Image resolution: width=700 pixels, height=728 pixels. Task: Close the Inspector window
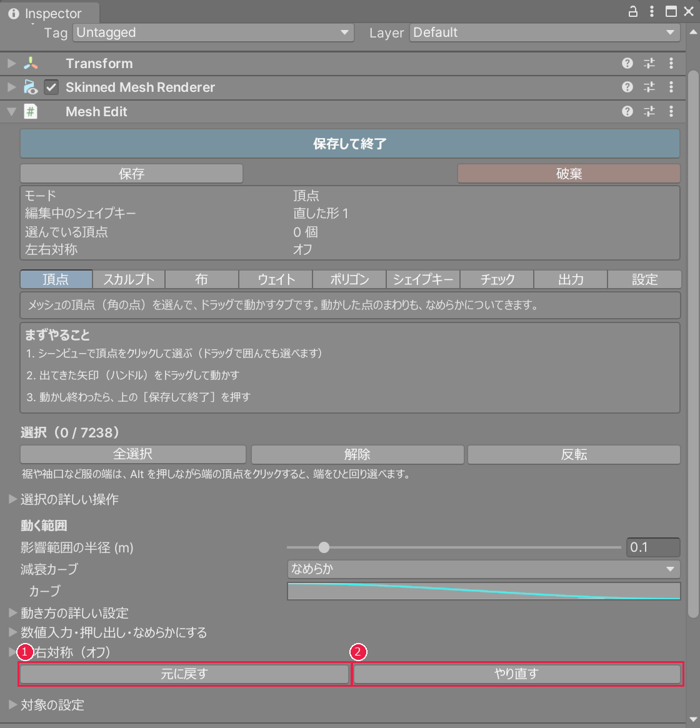(x=689, y=12)
